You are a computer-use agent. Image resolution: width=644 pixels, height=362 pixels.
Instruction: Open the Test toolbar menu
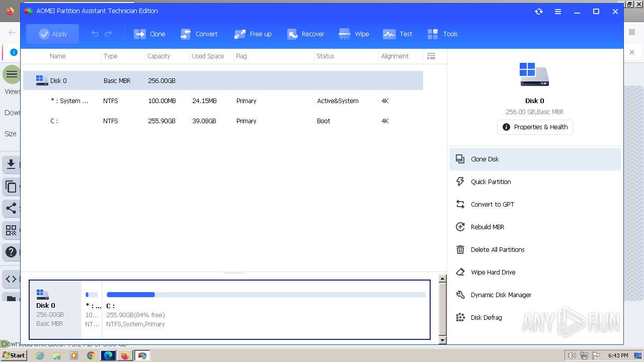point(397,34)
